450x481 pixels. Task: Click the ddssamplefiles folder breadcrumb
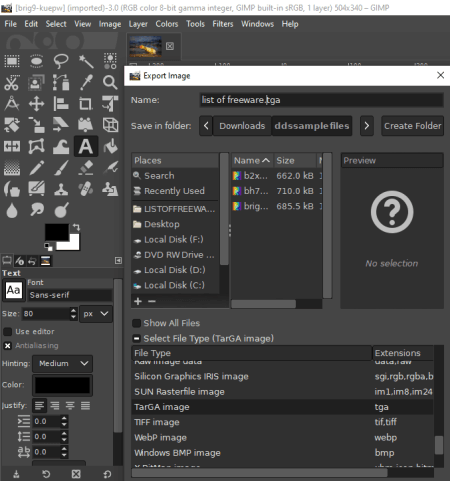312,126
